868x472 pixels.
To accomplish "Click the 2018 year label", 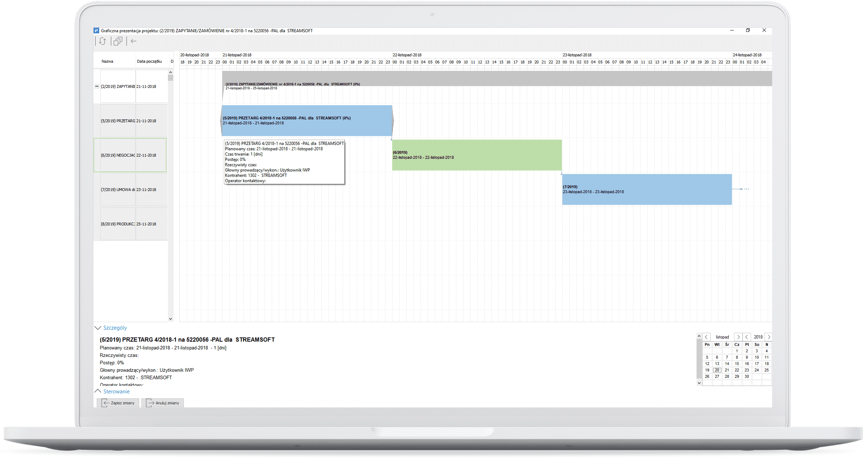I will point(758,337).
